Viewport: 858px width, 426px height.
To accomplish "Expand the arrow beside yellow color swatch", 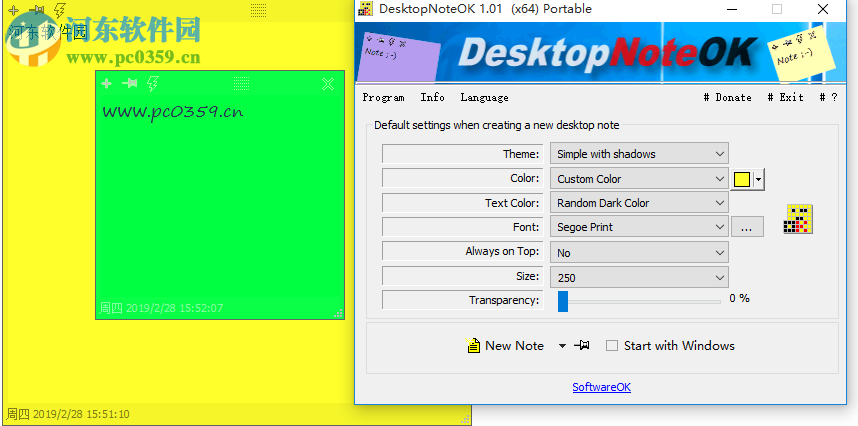I will click(758, 179).
